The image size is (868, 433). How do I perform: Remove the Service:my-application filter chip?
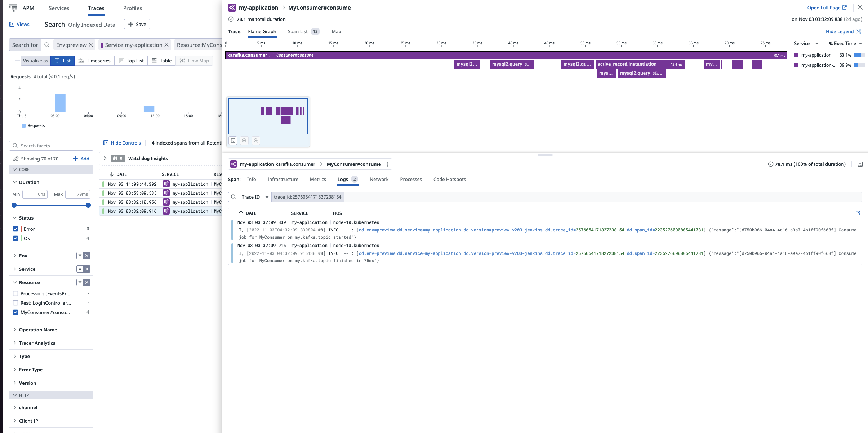(166, 45)
